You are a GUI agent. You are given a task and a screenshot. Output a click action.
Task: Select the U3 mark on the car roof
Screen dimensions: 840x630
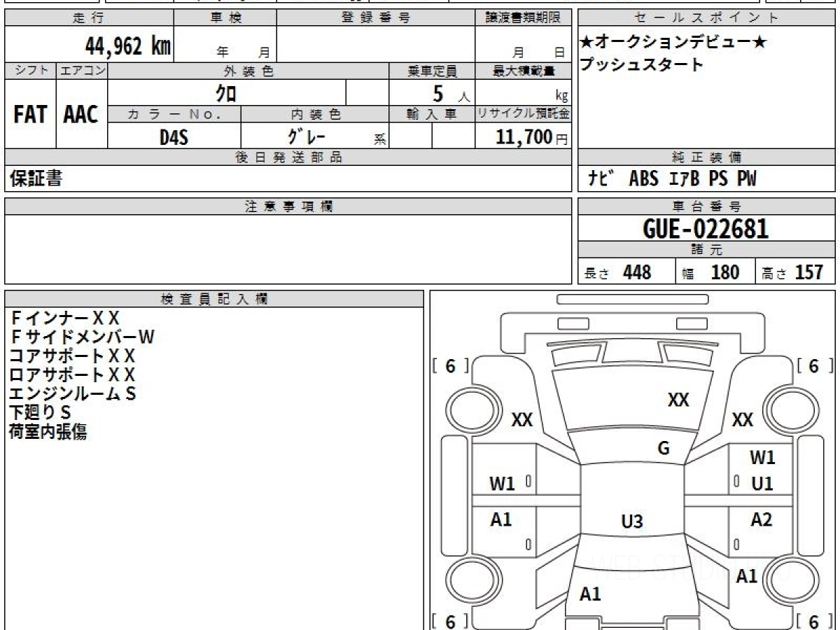[x=632, y=521]
